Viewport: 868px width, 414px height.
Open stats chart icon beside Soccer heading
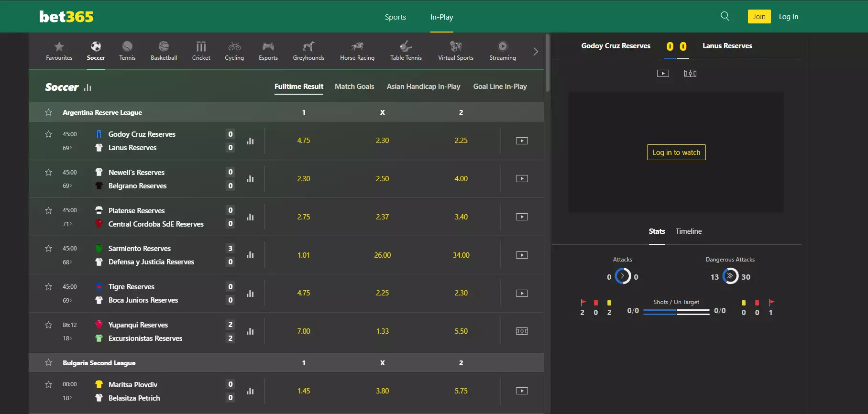tap(88, 87)
